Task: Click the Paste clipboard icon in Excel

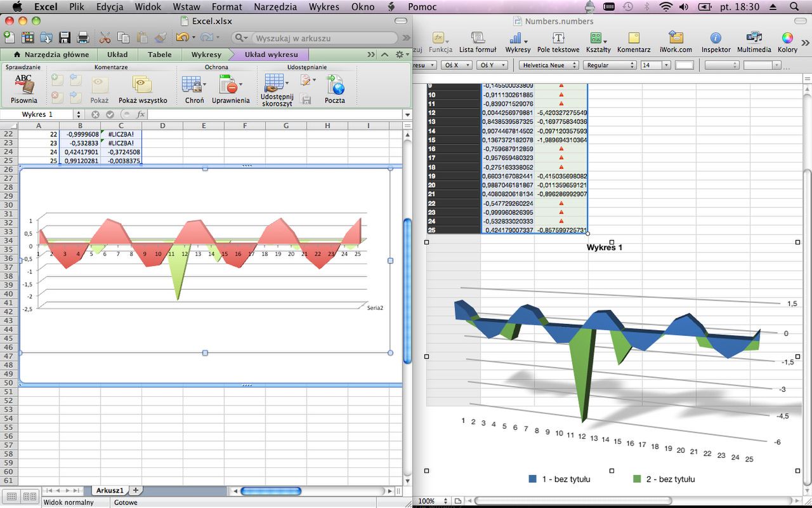Action: click(143, 37)
